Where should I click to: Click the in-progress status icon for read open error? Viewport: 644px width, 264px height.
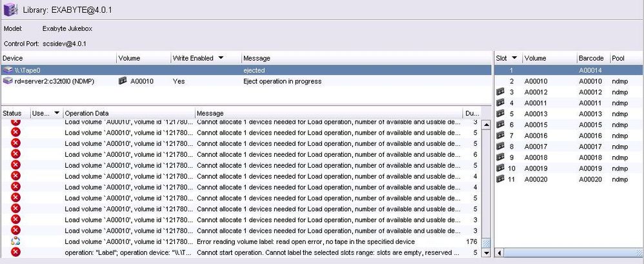[15, 241]
